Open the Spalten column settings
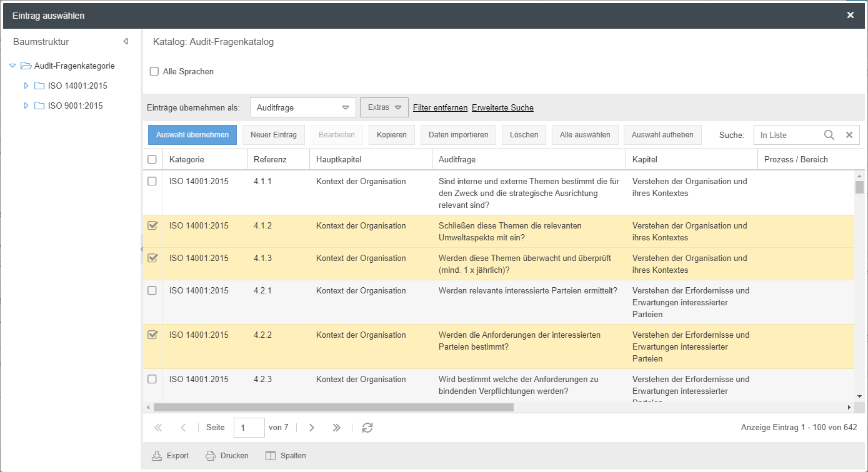This screenshot has width=868, height=472. click(286, 456)
